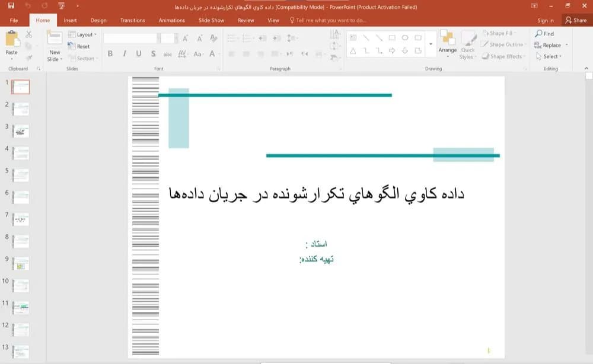This screenshot has height=364, width=593.
Task: Select the down arrow shape in gallery
Action: pos(404,50)
